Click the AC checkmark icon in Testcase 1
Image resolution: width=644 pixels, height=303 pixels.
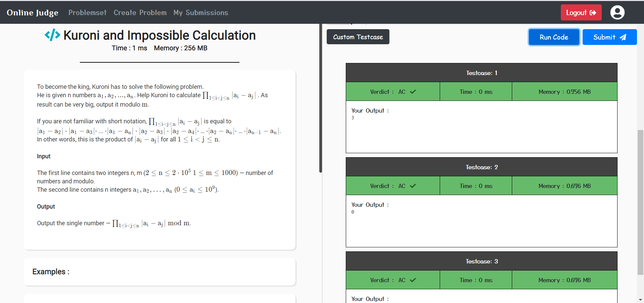413,92
